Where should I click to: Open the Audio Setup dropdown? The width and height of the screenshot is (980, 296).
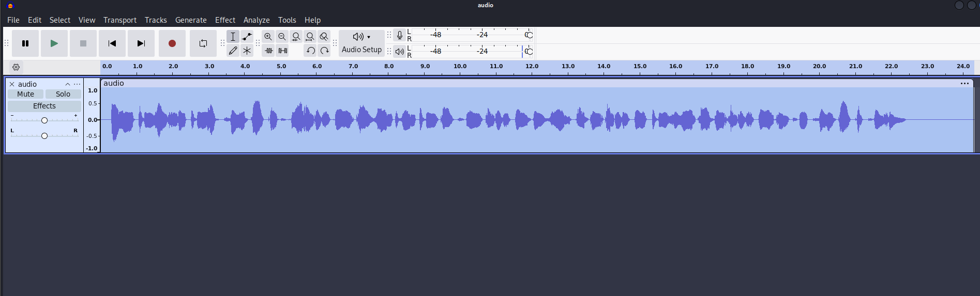coord(361,43)
